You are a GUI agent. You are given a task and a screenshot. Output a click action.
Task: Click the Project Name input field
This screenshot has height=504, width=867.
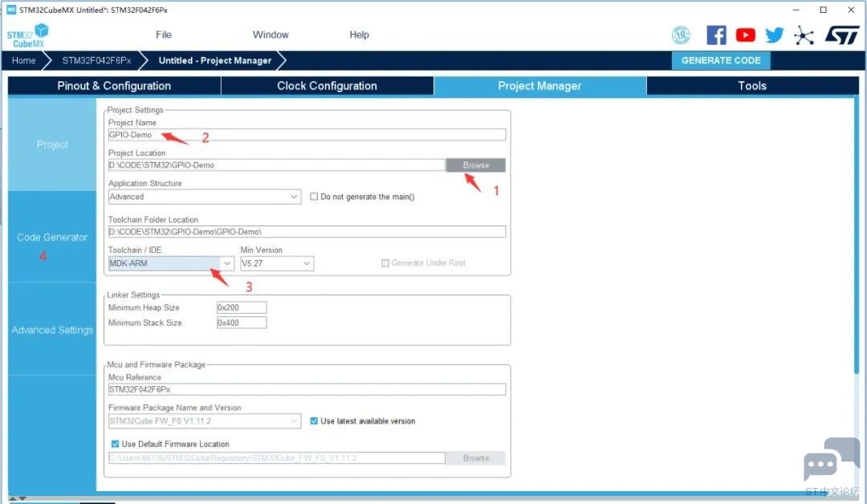coord(307,135)
